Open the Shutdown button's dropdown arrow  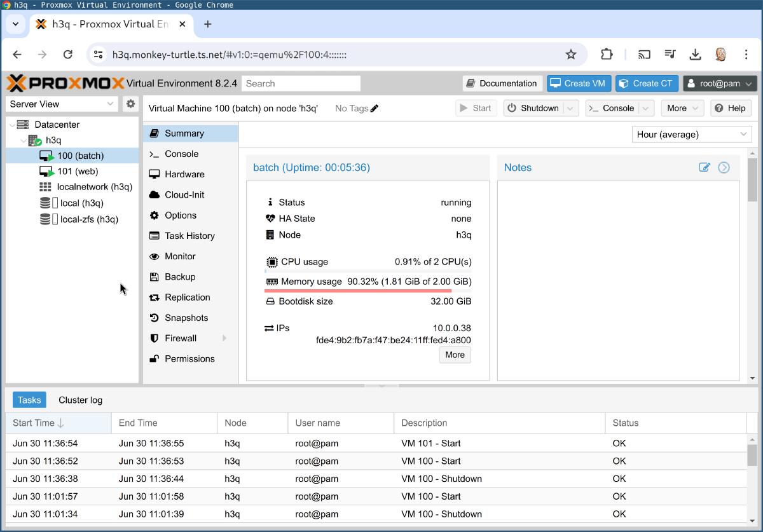(570, 108)
